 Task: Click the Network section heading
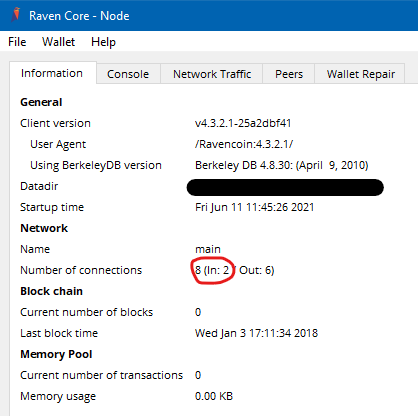[x=44, y=228]
